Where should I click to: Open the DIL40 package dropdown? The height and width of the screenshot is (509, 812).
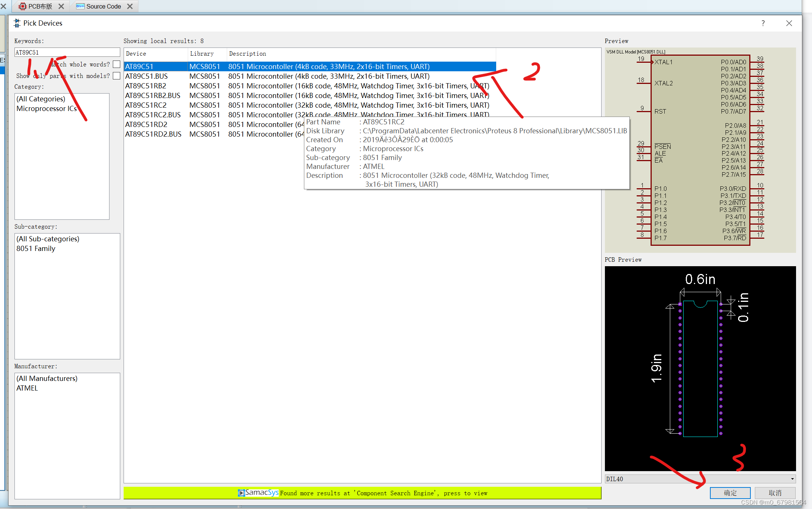(x=792, y=479)
